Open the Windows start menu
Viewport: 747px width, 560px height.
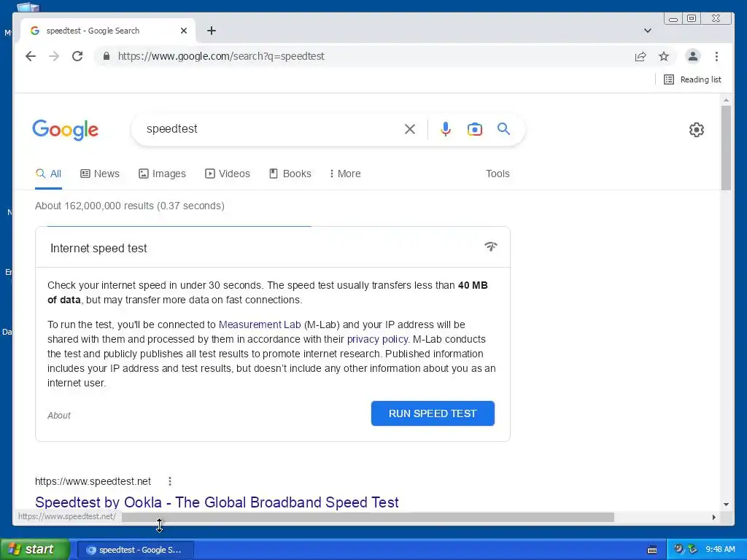coord(35,550)
